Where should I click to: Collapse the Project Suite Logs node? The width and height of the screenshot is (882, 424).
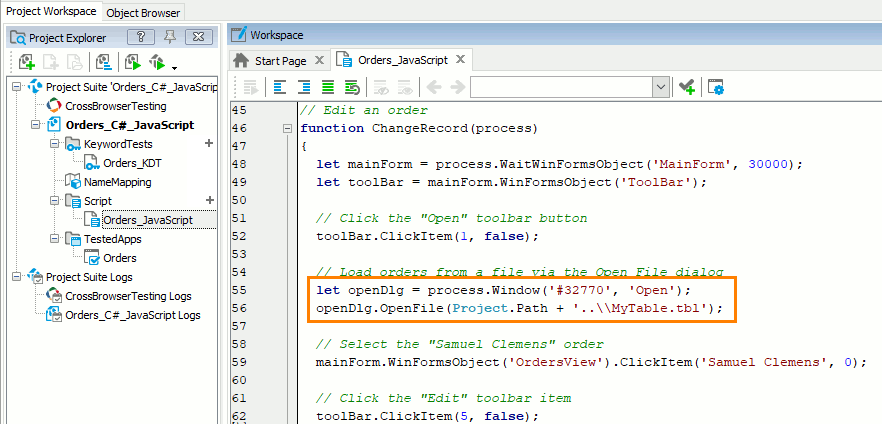pos(17,277)
